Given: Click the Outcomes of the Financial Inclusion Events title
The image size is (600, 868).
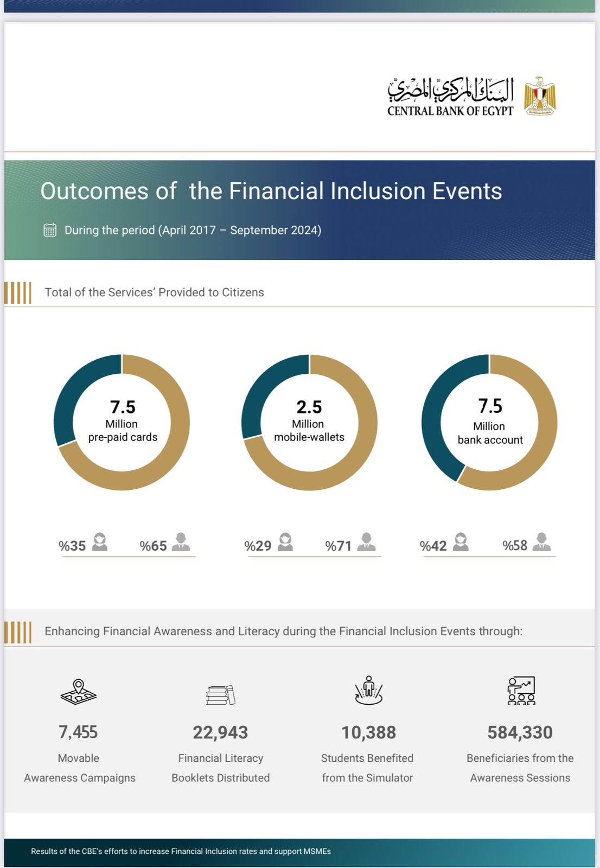Looking at the screenshot, I should pyautogui.click(x=271, y=191).
